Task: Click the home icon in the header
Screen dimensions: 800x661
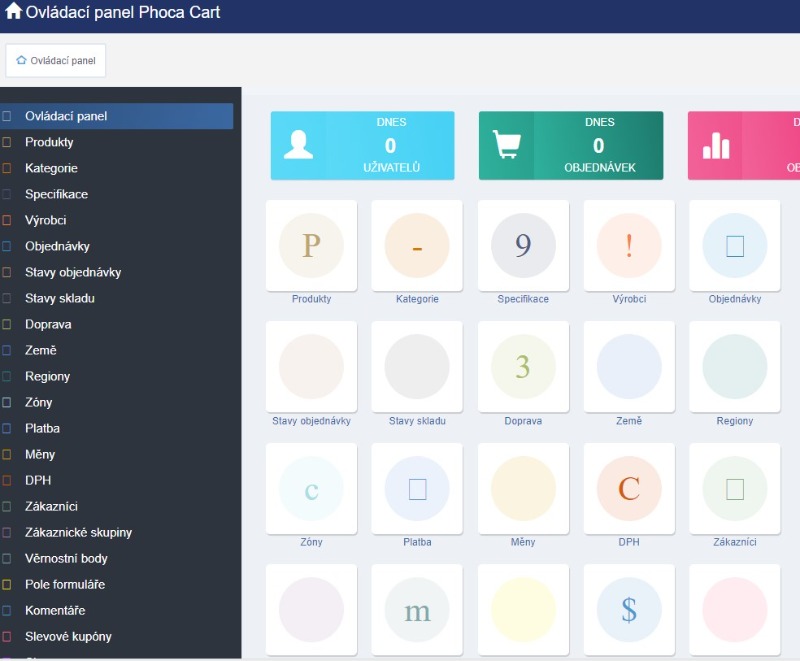Action: (13, 11)
